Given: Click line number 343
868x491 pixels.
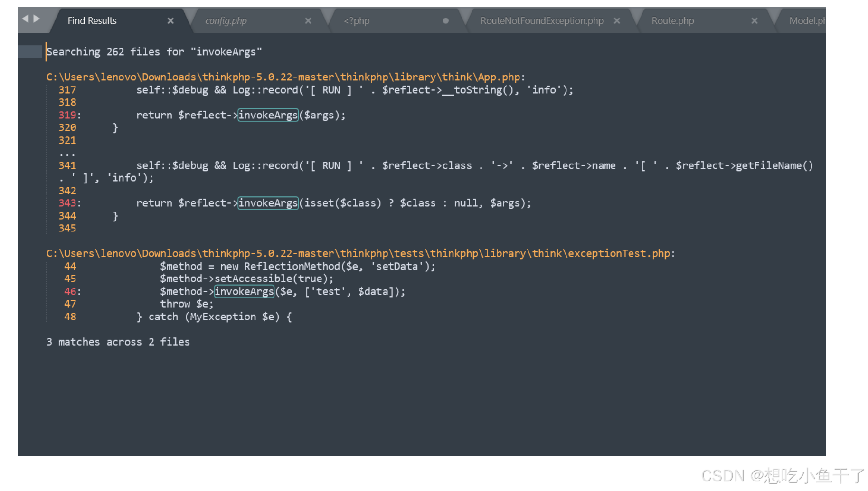Looking at the screenshot, I should pyautogui.click(x=67, y=203).
